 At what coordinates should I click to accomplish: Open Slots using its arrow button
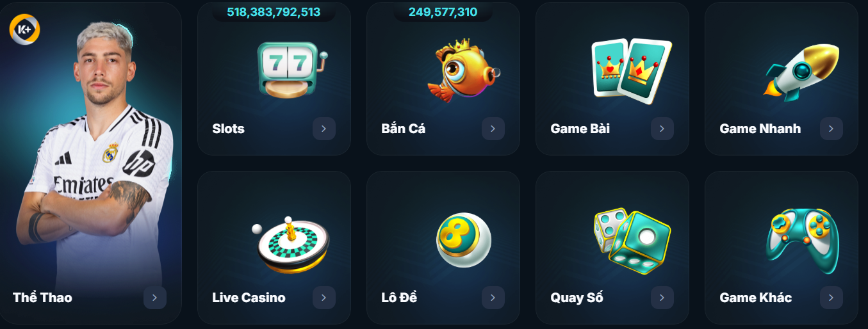pos(324,129)
